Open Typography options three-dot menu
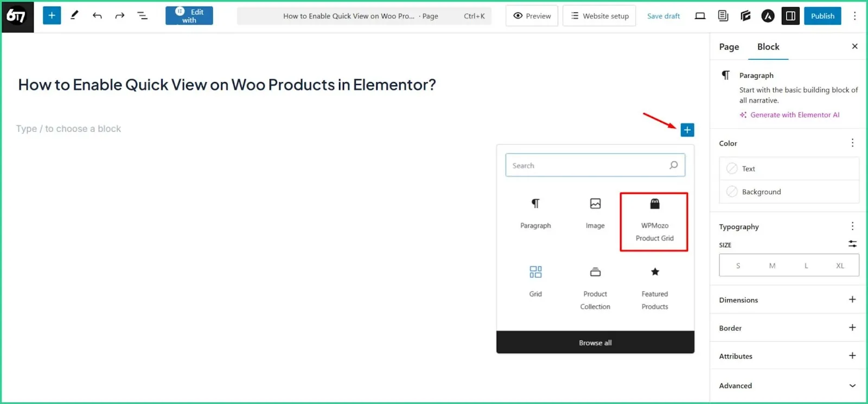Screen dimensions: 868x404 point(852,226)
